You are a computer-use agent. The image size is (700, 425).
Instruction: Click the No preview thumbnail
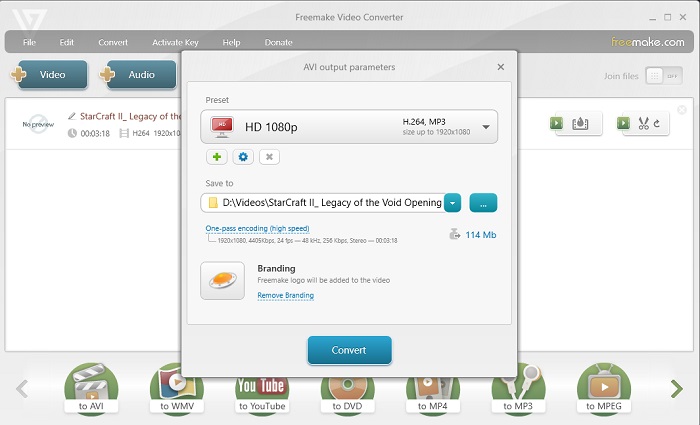tap(38, 125)
